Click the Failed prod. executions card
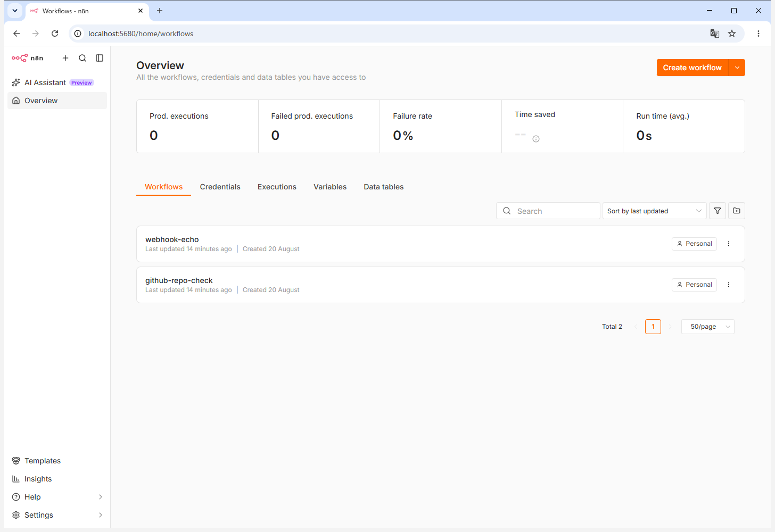 (x=319, y=127)
